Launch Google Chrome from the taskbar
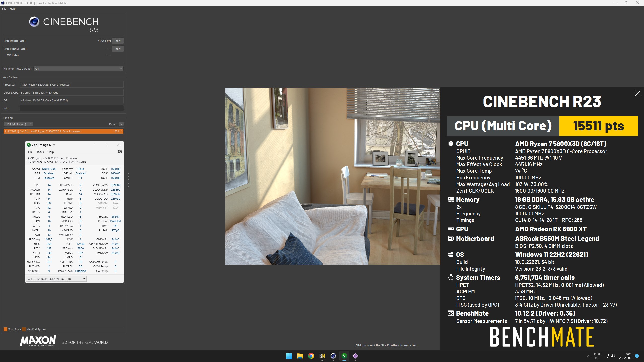Image resolution: width=644 pixels, height=362 pixels. pos(311,356)
